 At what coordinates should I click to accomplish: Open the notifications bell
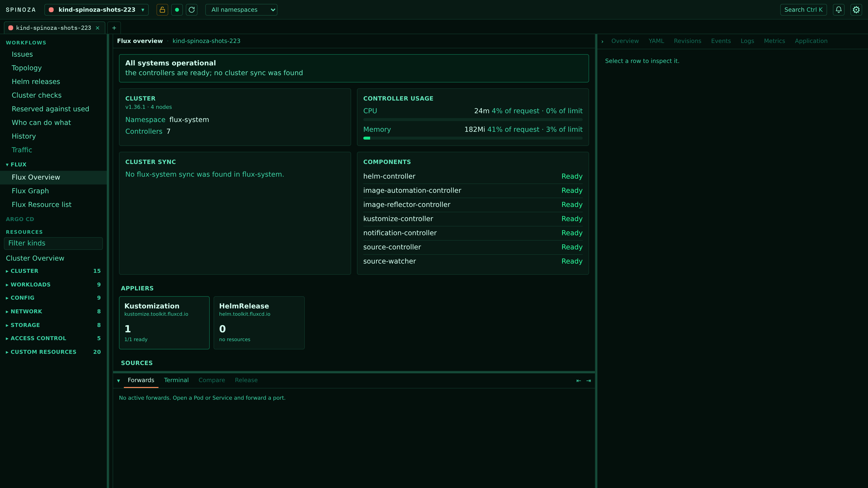[839, 10]
